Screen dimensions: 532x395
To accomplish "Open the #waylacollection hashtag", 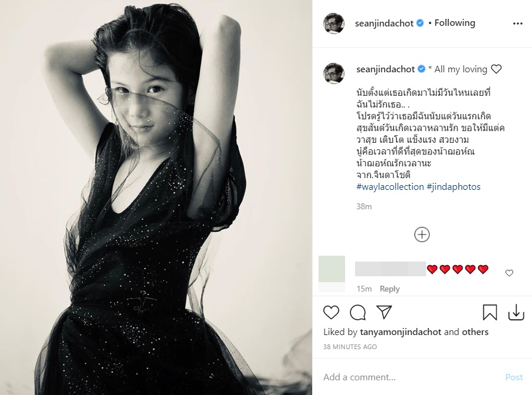I will coord(390,186).
